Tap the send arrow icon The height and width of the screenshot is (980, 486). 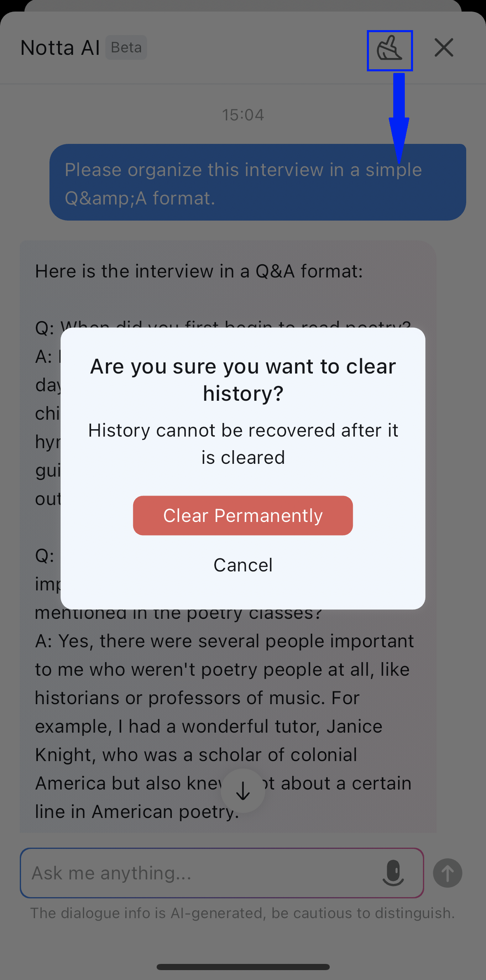(x=447, y=873)
